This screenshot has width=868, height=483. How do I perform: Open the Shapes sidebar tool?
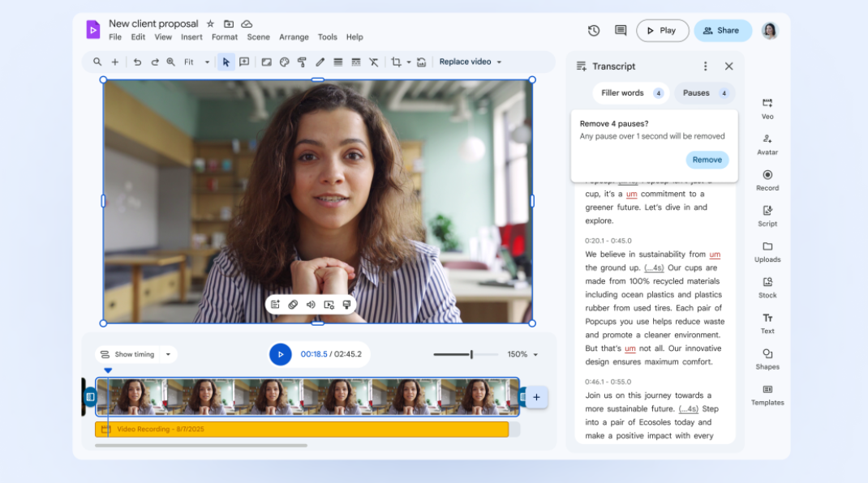click(x=767, y=359)
